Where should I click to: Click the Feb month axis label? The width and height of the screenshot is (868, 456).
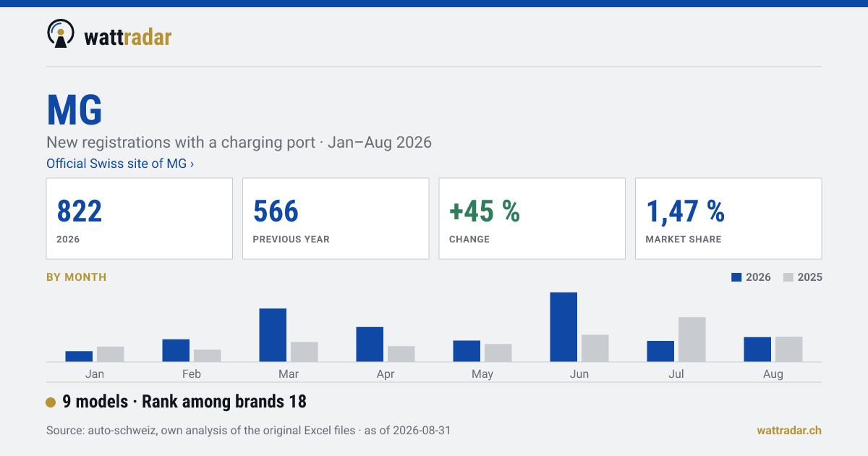click(x=192, y=374)
